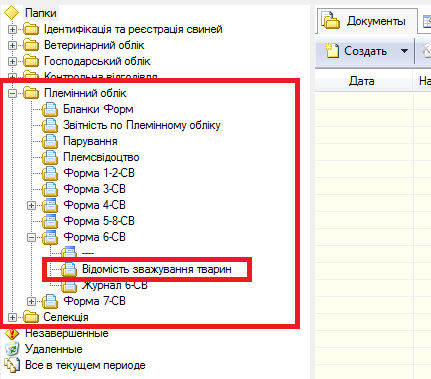431x379 pixels.
Task: Click the Селекція folder icon
Action: click(31, 317)
